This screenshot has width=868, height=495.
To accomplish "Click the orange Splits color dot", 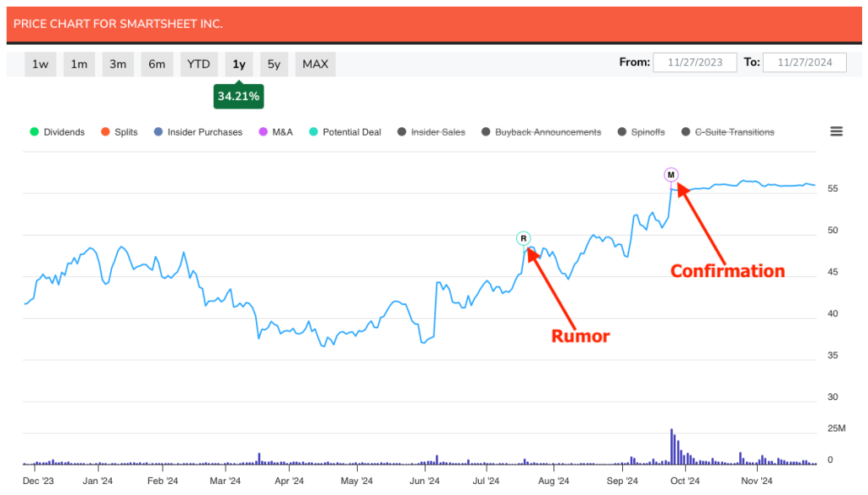I will point(105,131).
